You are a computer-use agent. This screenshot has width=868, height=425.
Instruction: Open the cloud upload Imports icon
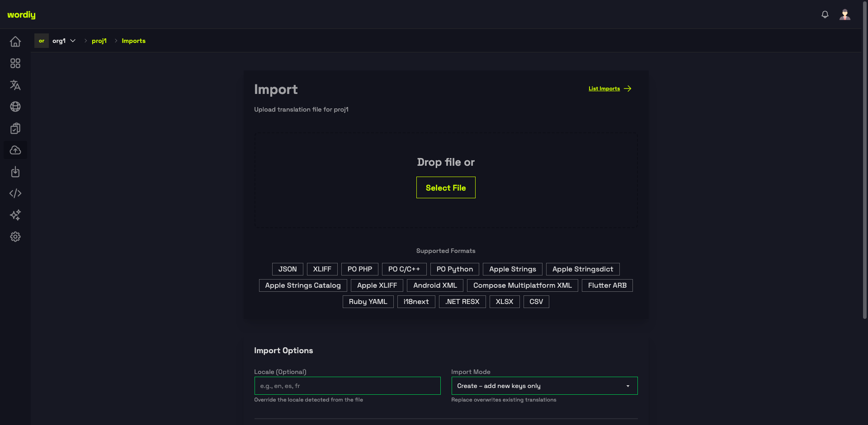[15, 150]
